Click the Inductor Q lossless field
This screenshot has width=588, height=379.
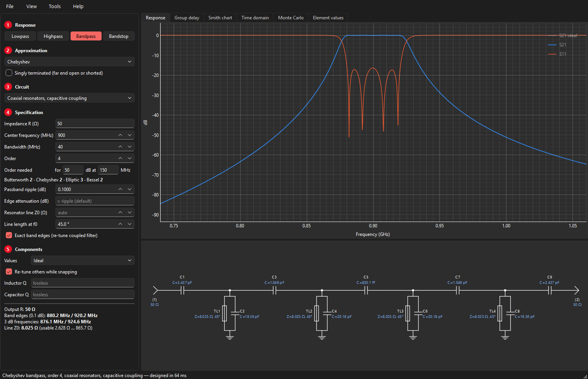tap(82, 283)
